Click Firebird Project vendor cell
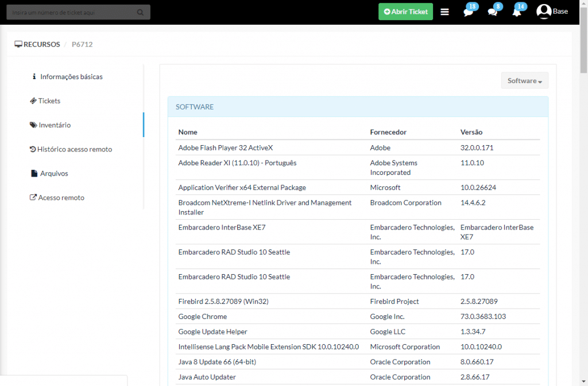588x386 pixels. [x=394, y=301]
